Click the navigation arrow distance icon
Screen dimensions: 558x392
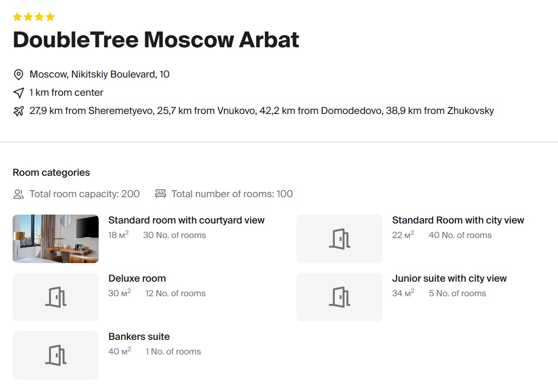click(x=19, y=93)
